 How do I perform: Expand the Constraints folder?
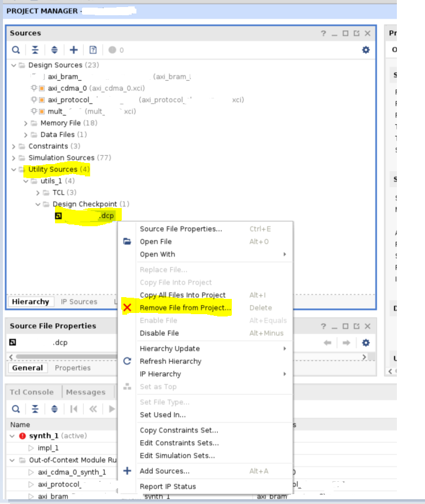click(13, 146)
